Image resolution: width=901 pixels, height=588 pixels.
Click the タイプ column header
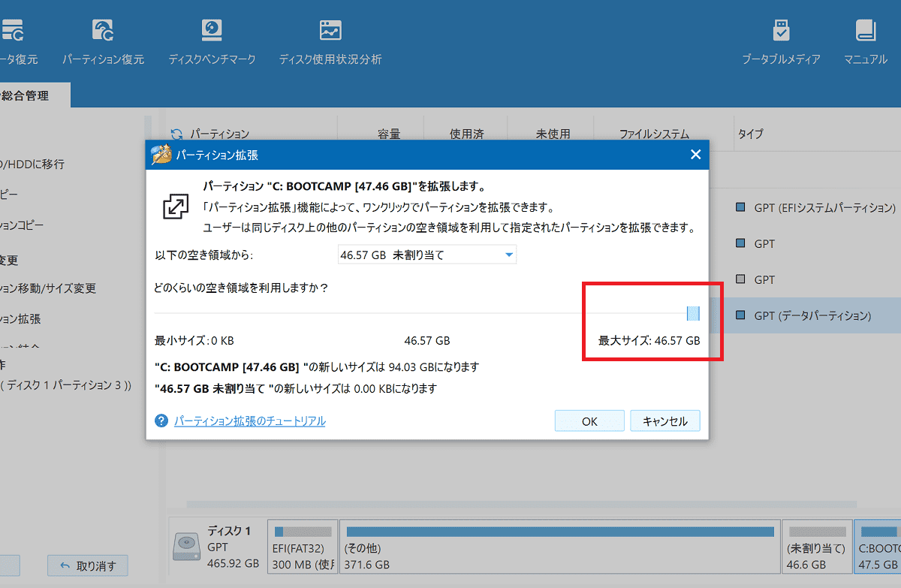(x=750, y=134)
